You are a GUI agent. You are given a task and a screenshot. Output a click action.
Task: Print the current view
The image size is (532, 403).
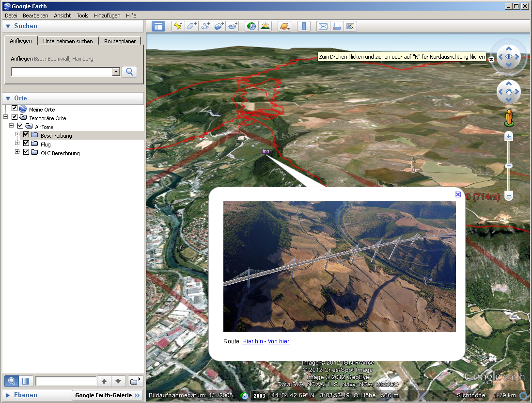point(337,26)
